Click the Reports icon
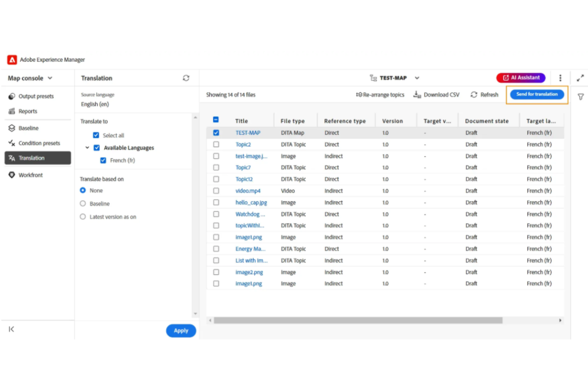The image size is (588, 392). tap(12, 111)
